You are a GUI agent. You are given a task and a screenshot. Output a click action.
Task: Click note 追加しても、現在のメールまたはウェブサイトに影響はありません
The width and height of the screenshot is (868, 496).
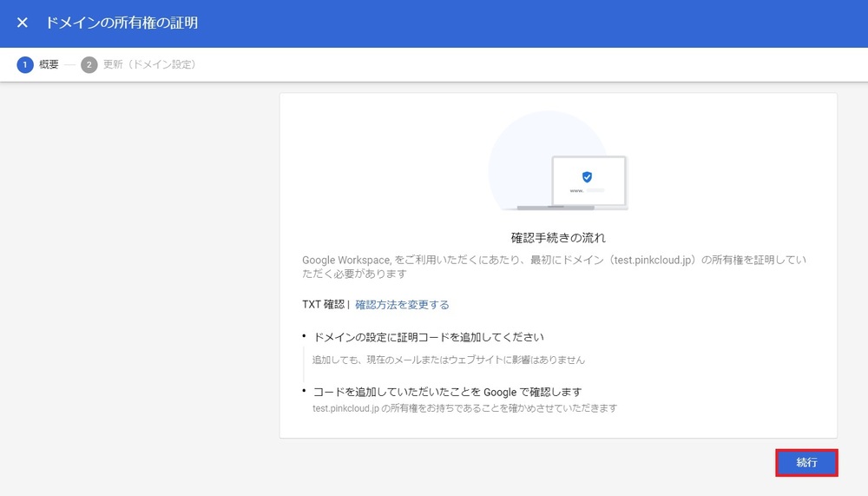click(449, 360)
